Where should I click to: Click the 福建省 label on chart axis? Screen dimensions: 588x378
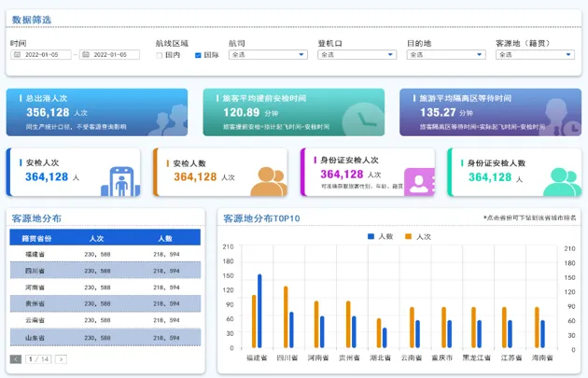pyautogui.click(x=257, y=357)
